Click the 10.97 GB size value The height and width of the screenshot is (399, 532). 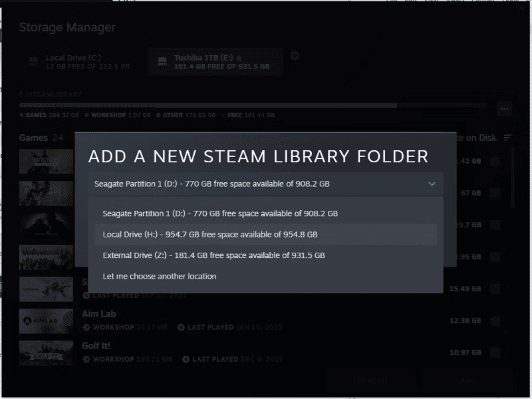[x=465, y=352]
